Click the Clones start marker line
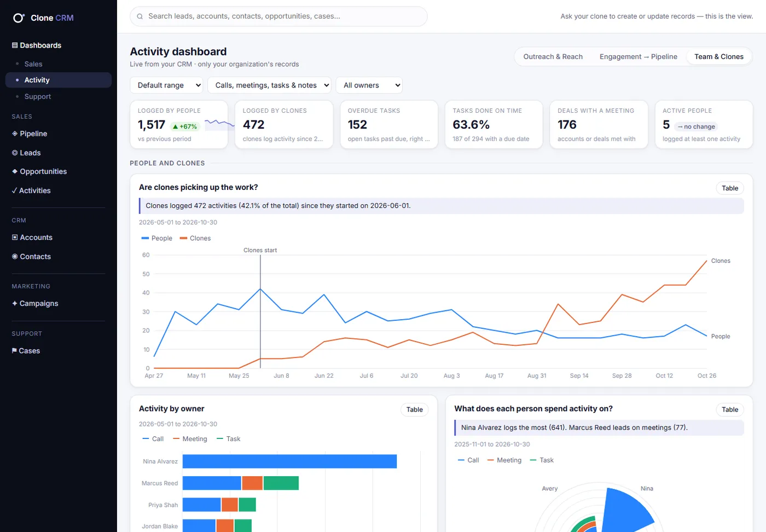This screenshot has width=766, height=532. [260, 311]
